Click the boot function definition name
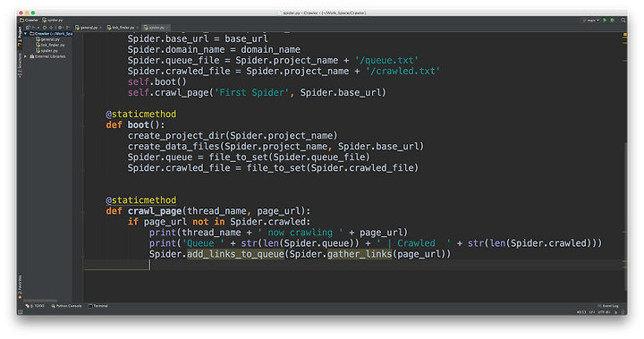Image resolution: width=644 pixels, height=339 pixels. click(139, 124)
